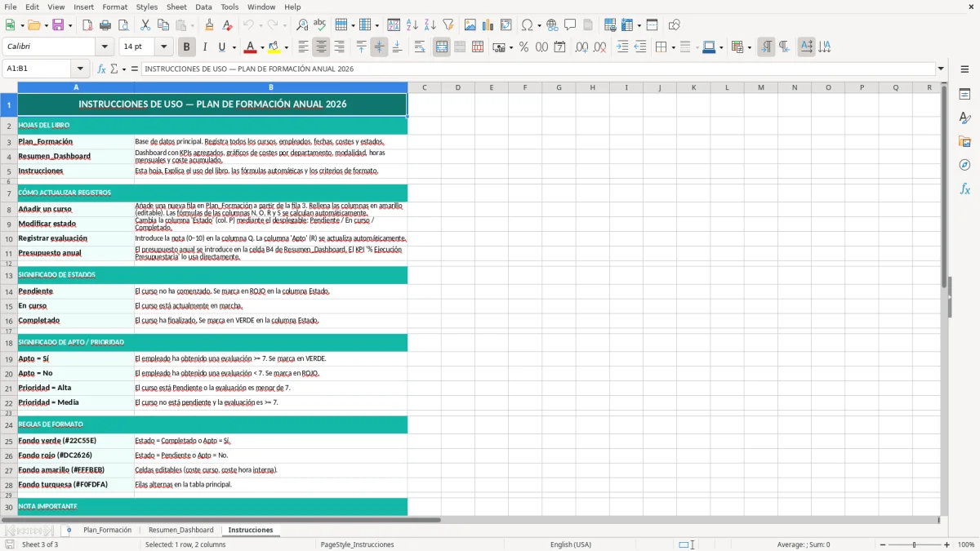Click Clear Direct Formatting icon

[x=228, y=25]
